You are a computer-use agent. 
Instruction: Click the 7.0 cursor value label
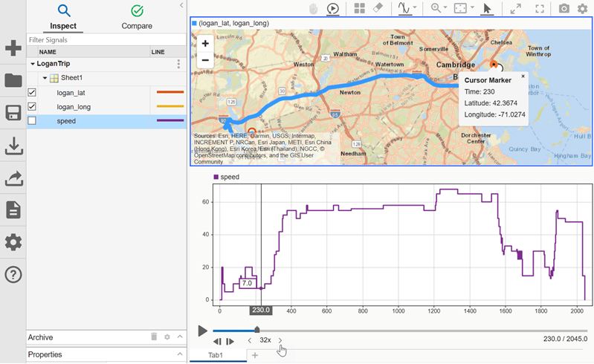[x=248, y=284]
